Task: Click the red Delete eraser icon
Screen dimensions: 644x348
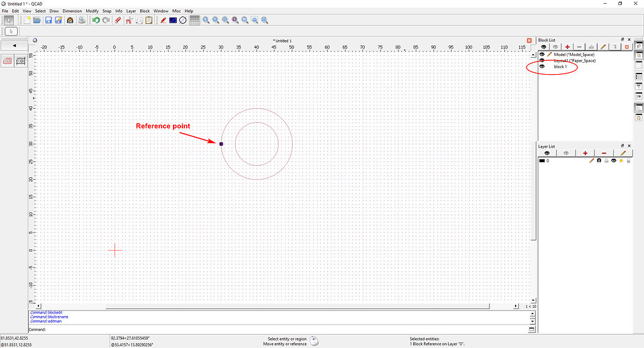Action: click(x=118, y=20)
